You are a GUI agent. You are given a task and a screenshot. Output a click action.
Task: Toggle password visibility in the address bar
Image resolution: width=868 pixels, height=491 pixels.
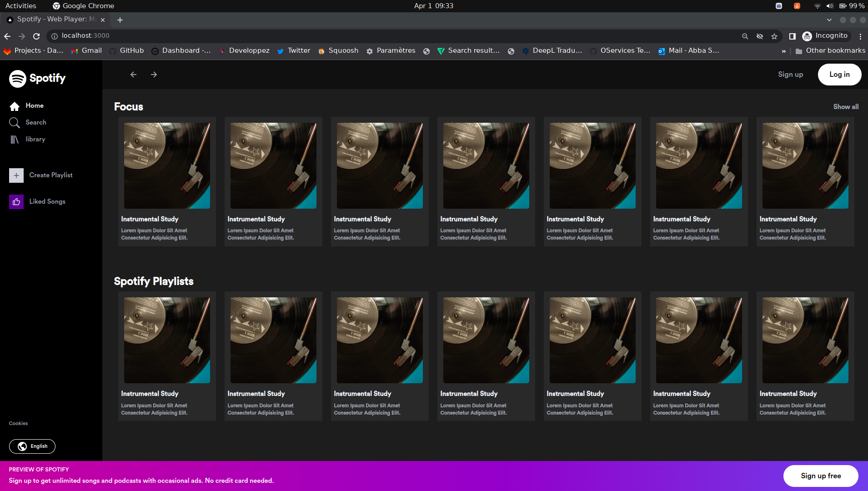[x=760, y=36]
